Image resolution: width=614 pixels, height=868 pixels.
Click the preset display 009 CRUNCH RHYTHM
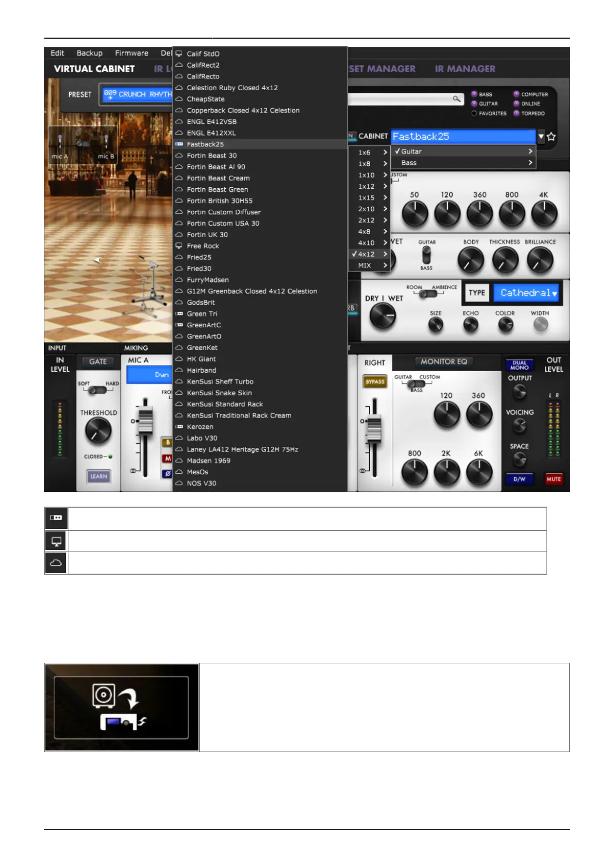[x=137, y=95]
